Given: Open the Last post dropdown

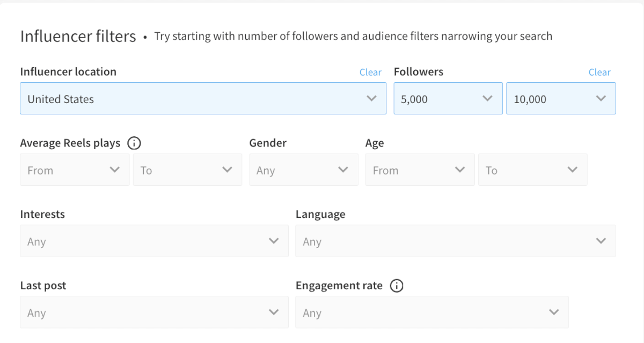Looking at the screenshot, I should pyautogui.click(x=154, y=312).
